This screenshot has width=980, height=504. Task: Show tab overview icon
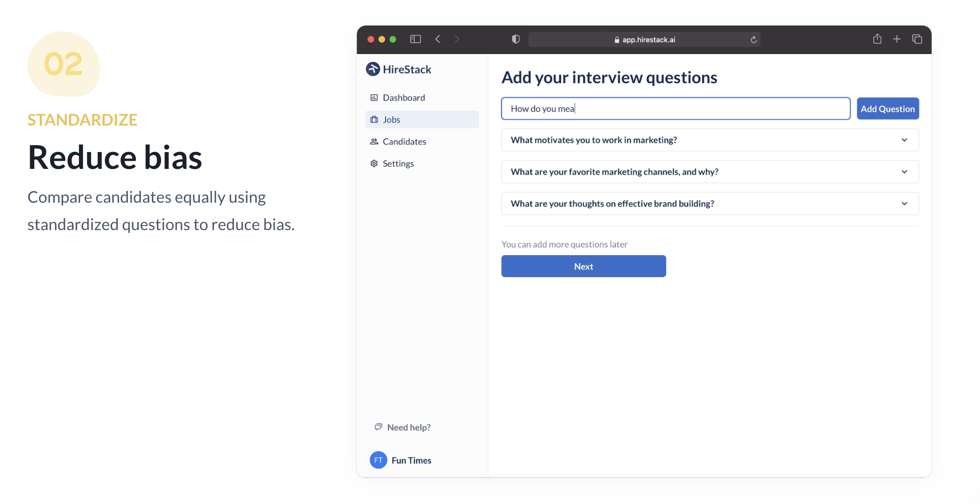[917, 39]
